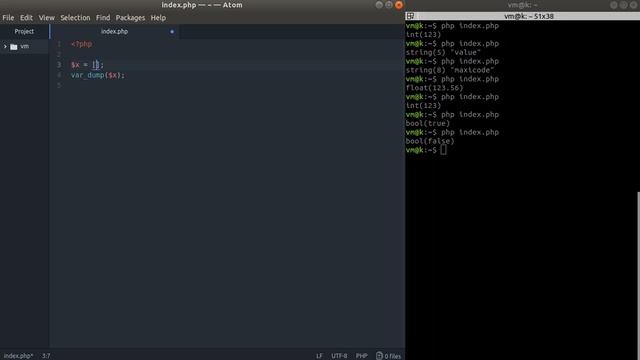Click string(5) "value" terminal output
The height and width of the screenshot is (360, 640).
coord(443,52)
